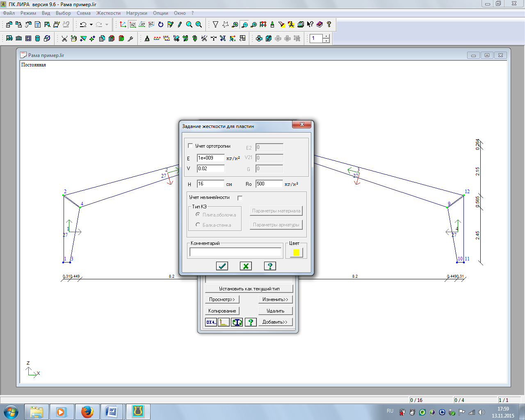Toggle the 'Учет нелинейности' checkbox
Viewport: 525px width, 420px height.
click(x=240, y=198)
